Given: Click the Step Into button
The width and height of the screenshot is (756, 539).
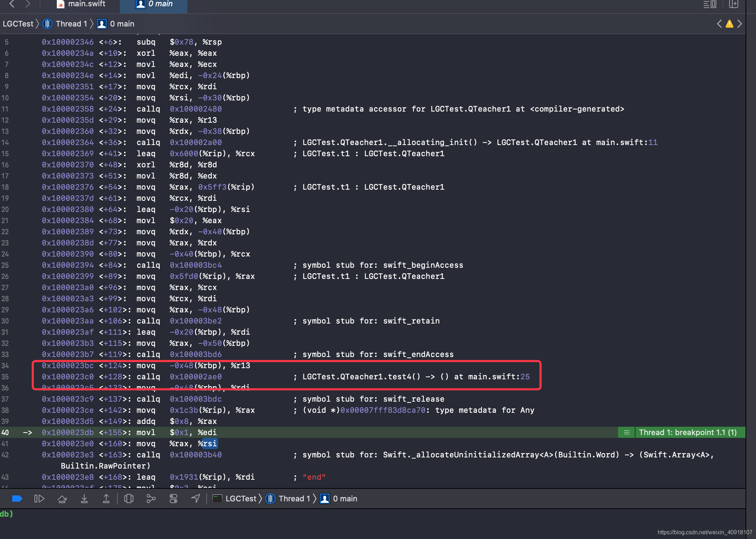Looking at the screenshot, I should pyautogui.click(x=84, y=499).
